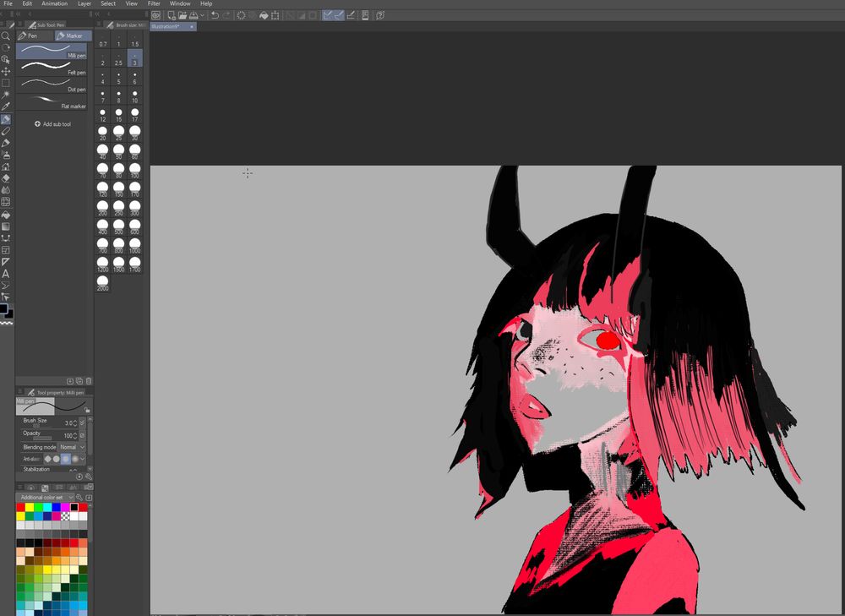The height and width of the screenshot is (616, 845).
Task: Click Add sub tool
Action: [x=52, y=124]
